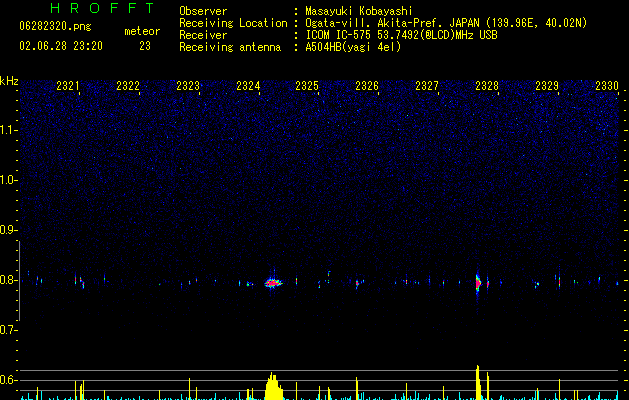The height and width of the screenshot is (400, 629).
Task: Click the observer name Masayuki Kobayashi
Action: click(359, 11)
